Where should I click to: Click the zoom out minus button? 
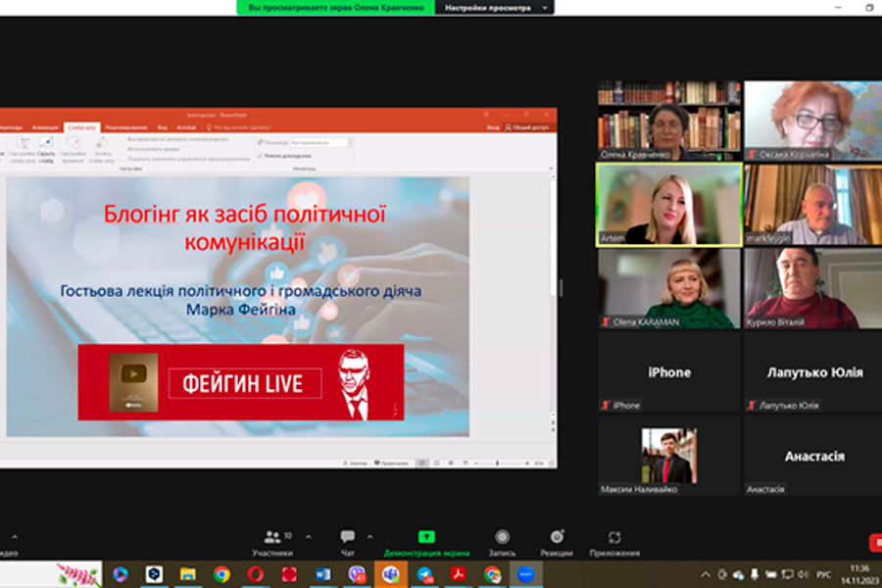476,464
